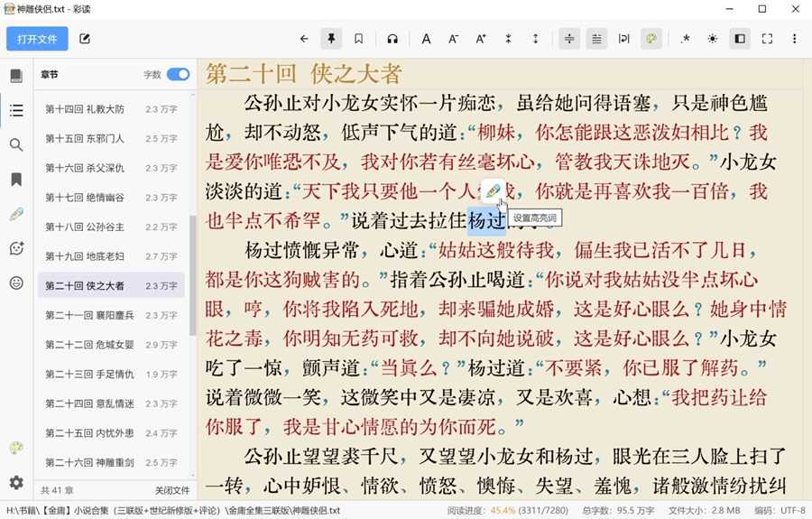The width and height of the screenshot is (812, 519).
Task: Open the three-dot more menu
Action: [x=794, y=39]
